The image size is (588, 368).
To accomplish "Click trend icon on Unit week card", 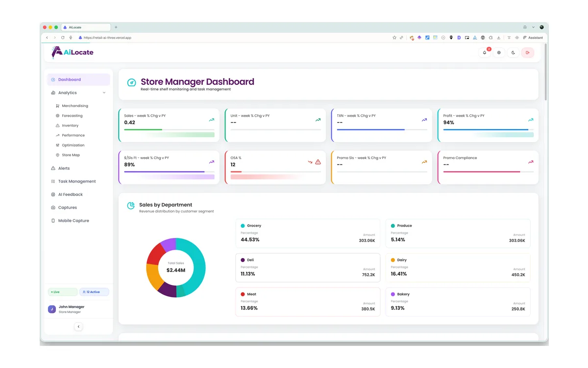I will pos(318,120).
